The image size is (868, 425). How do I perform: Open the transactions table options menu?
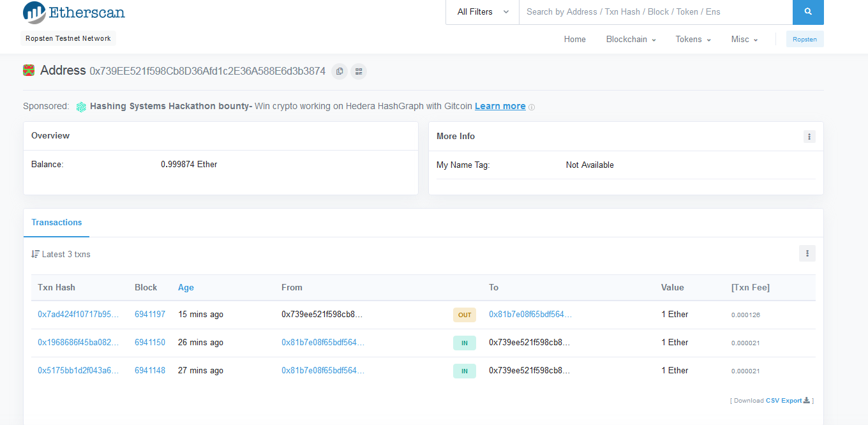click(807, 254)
